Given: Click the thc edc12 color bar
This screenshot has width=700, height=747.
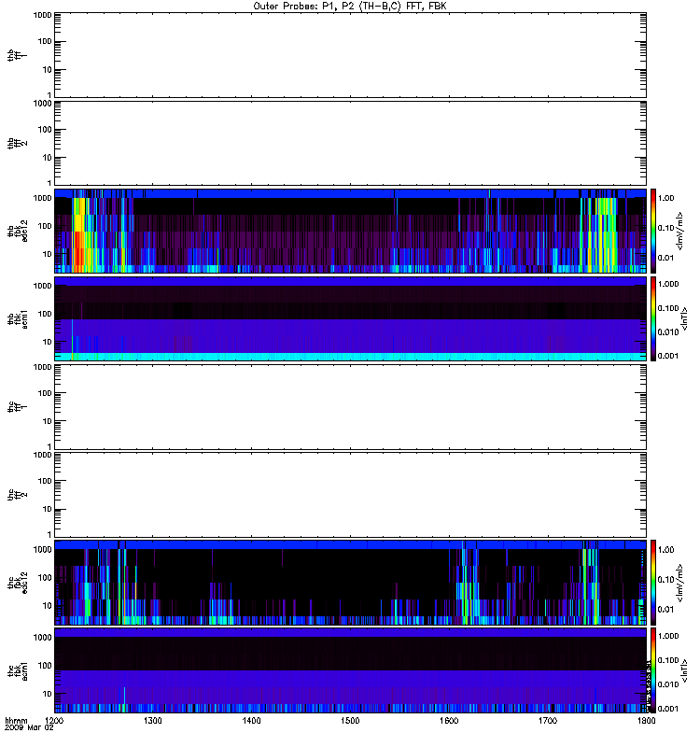Looking at the screenshot, I should [653, 582].
